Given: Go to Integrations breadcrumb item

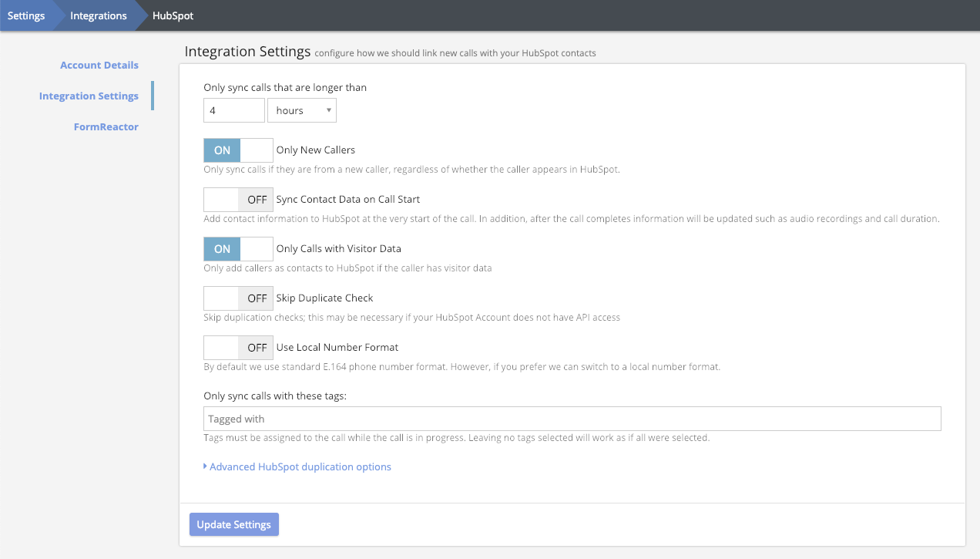Looking at the screenshot, I should [99, 16].
